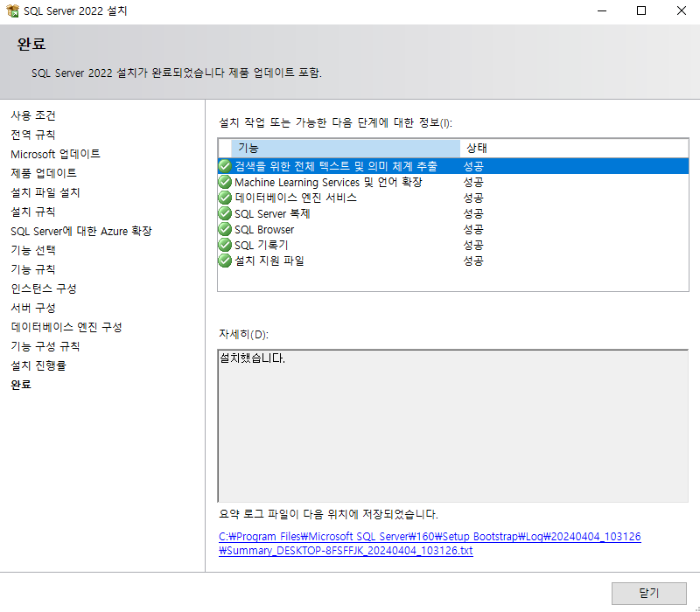The width and height of the screenshot is (700, 612).
Task: Click the 서버 구성 step
Action: [x=33, y=308]
